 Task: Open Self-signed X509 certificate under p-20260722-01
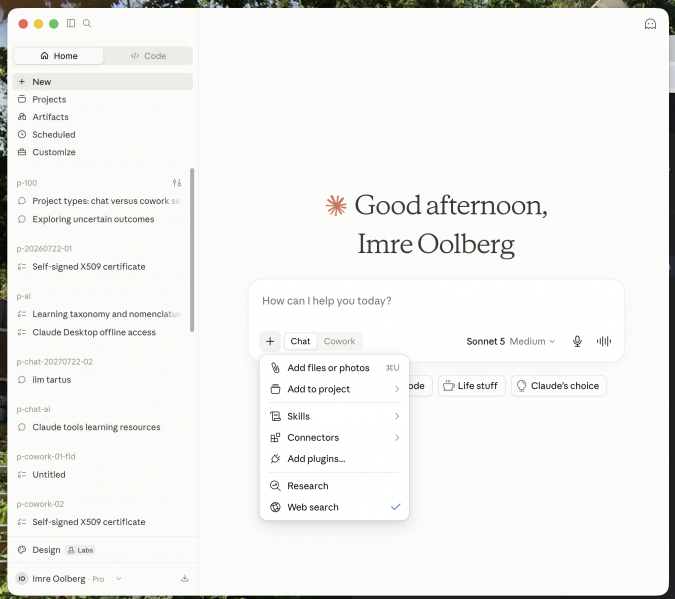click(x=101, y=267)
